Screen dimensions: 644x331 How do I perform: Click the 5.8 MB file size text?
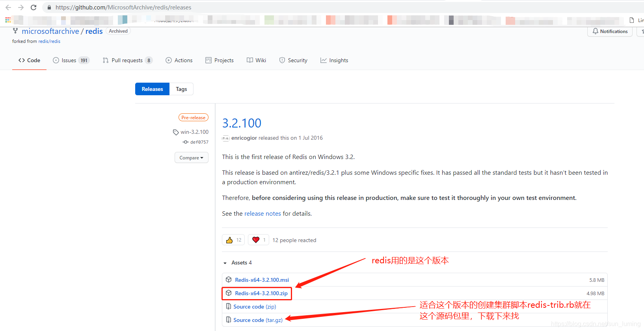pos(597,280)
